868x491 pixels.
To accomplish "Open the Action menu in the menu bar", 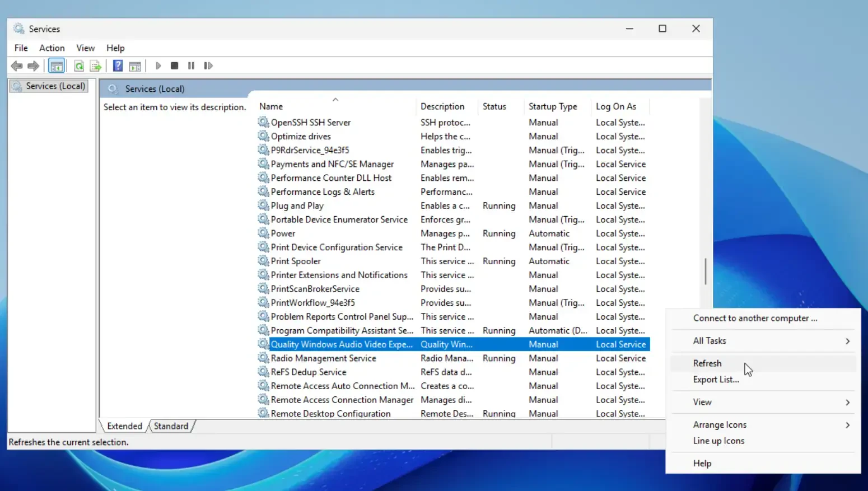I will point(52,48).
